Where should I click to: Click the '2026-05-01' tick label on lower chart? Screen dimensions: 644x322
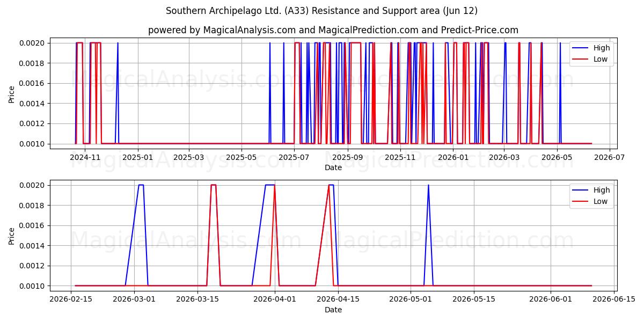411,300
